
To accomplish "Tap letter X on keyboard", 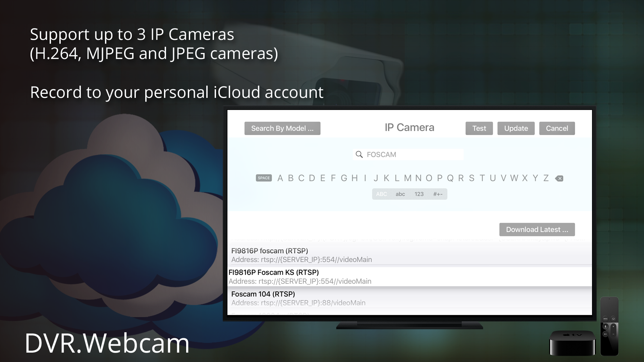I will coord(525,178).
